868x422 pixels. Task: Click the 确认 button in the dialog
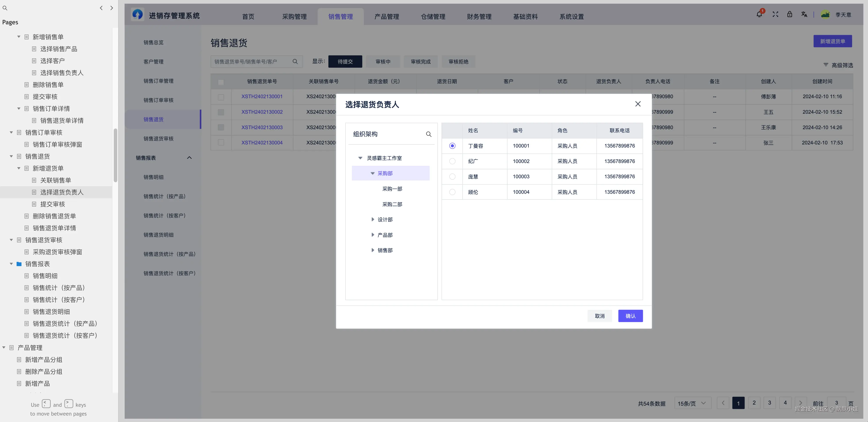(630, 316)
